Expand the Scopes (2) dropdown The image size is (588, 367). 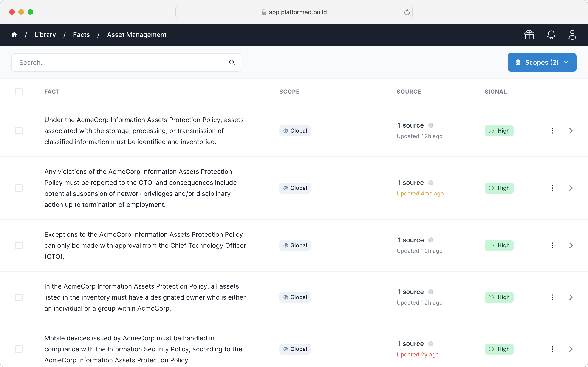click(x=542, y=63)
